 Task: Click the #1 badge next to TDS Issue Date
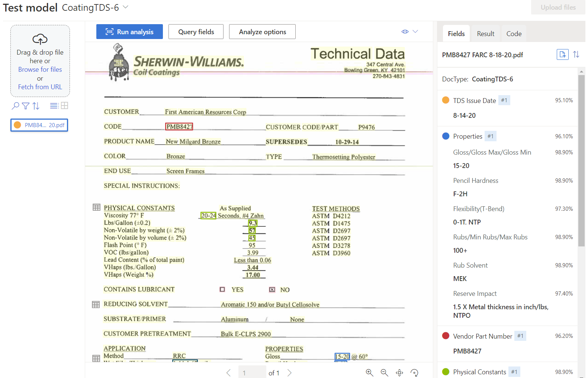click(504, 100)
